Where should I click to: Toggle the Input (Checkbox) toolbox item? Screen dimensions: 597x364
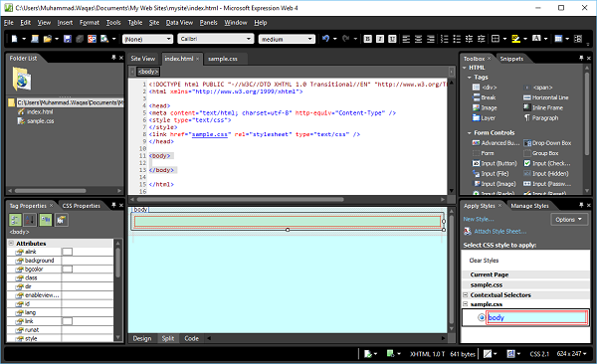click(547, 163)
